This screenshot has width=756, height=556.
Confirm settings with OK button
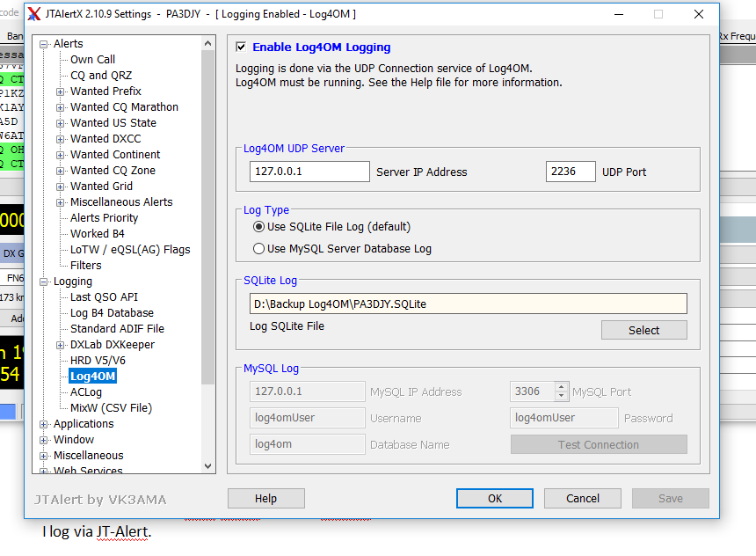pyautogui.click(x=495, y=499)
